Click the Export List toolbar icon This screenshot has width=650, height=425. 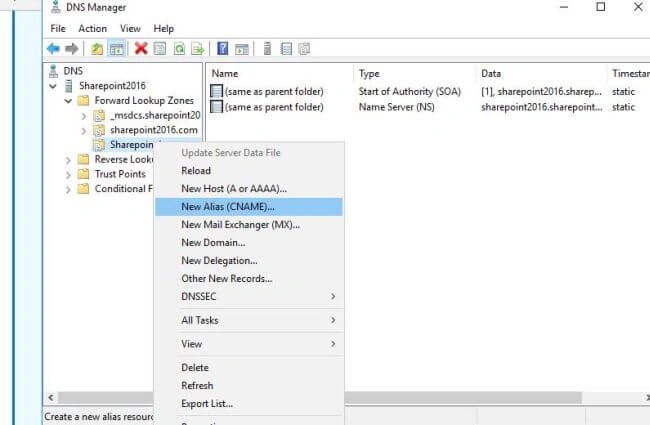point(198,49)
